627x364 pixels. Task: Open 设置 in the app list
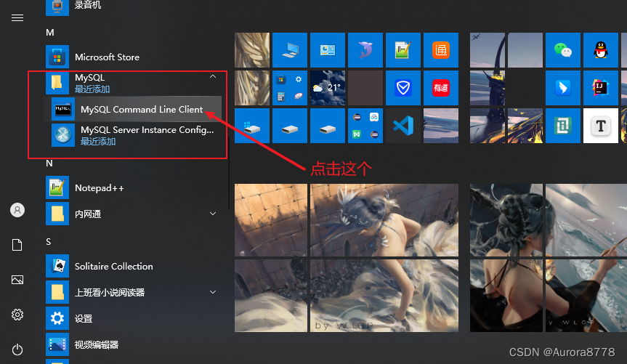[133, 318]
